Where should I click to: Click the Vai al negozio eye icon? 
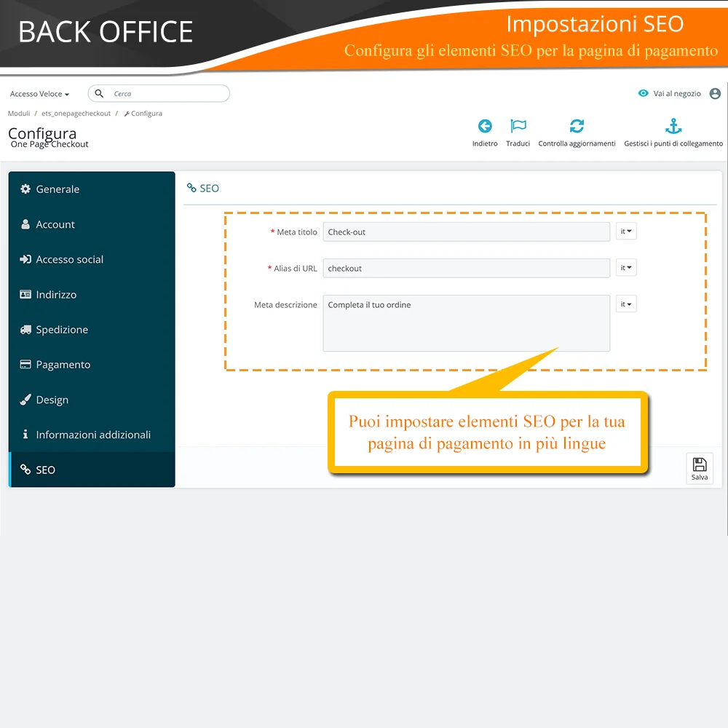643,93
